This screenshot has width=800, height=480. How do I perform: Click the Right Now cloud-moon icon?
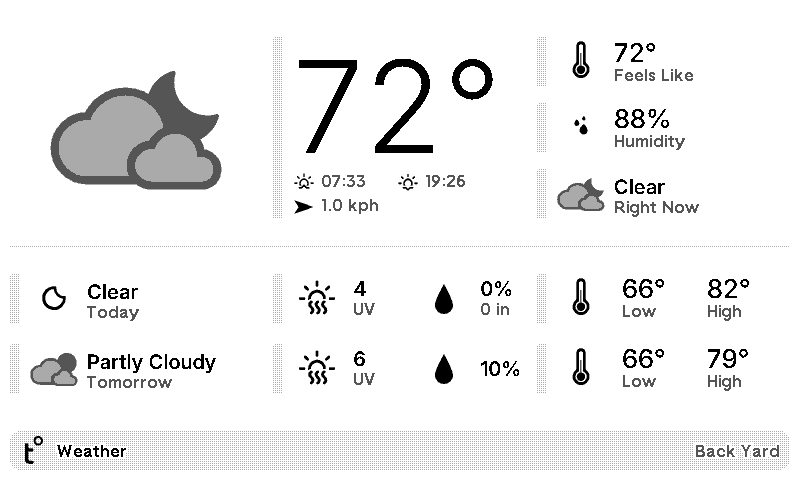pos(581,195)
